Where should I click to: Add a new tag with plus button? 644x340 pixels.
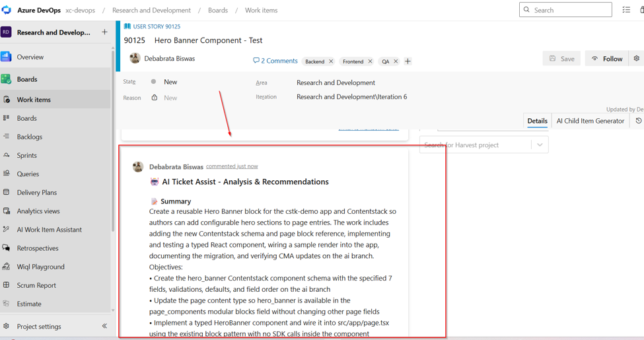[408, 61]
